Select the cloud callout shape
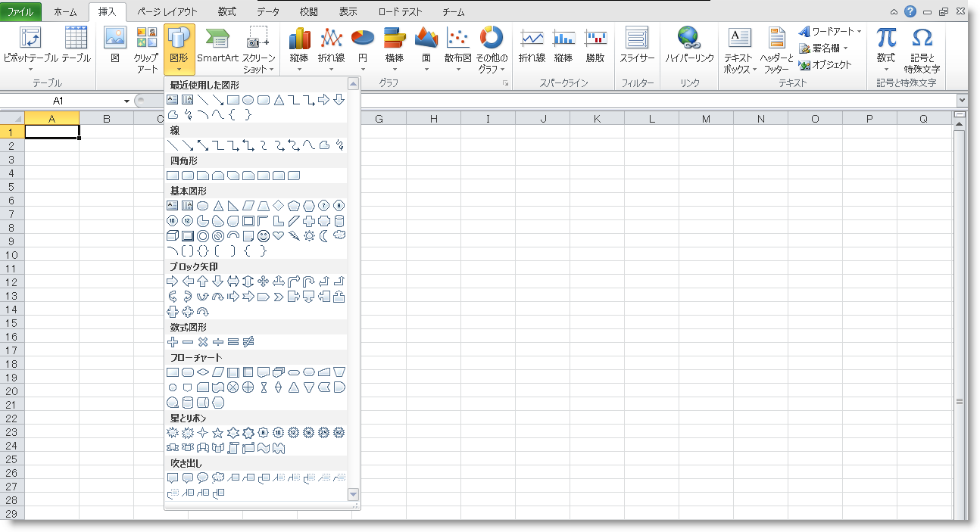 [218, 478]
